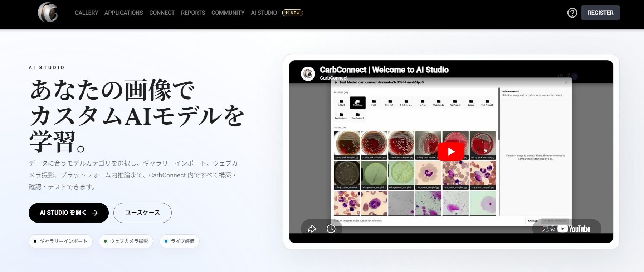Open AI STUDIO from the navigation bar
Viewport: 644px width, 272px height.
(264, 13)
